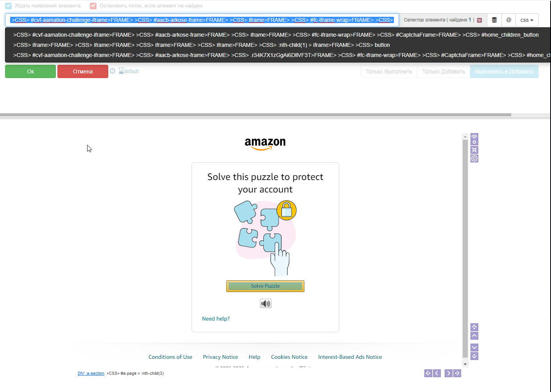Click into the element selector input field
Viewport: 551px width, 392px height.
point(202,20)
